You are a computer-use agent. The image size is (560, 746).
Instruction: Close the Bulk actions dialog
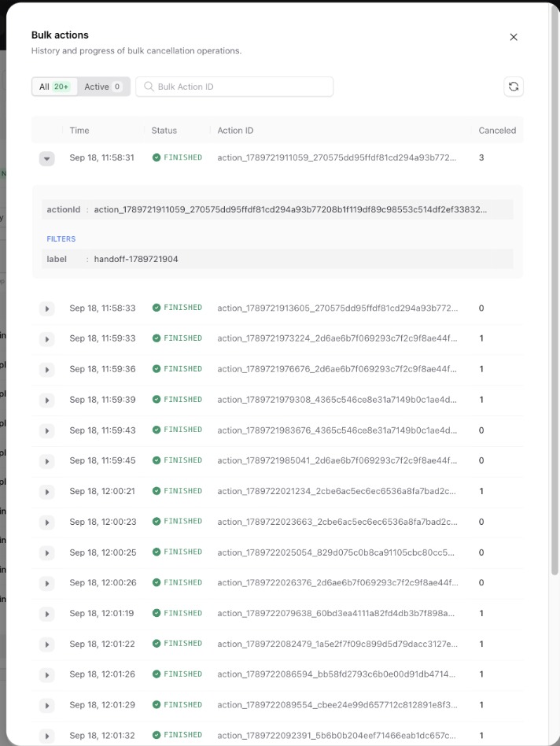(514, 37)
